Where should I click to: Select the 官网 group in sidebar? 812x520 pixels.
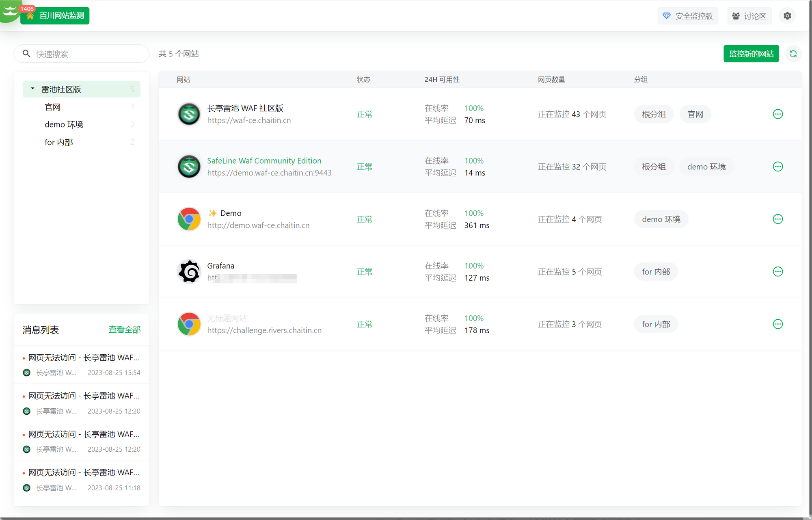coord(53,107)
